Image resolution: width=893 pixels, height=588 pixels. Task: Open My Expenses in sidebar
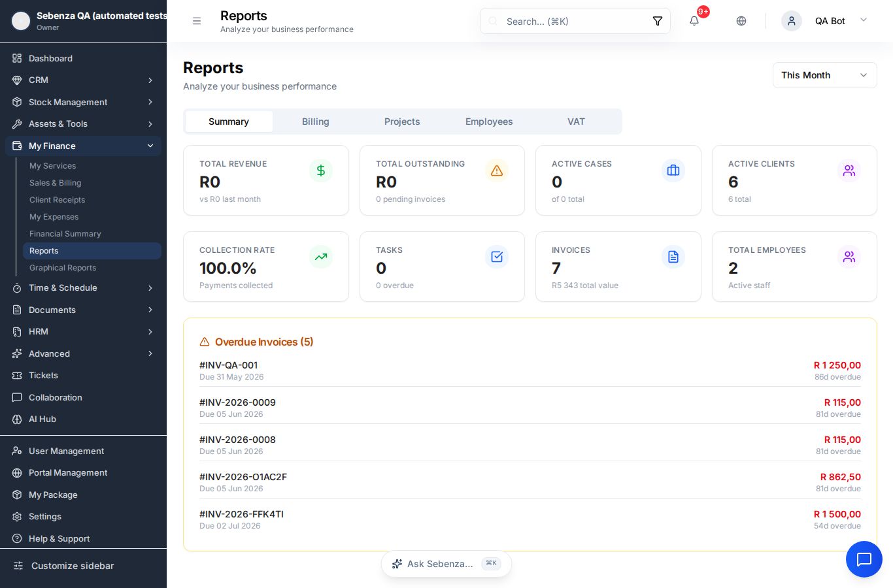click(92, 217)
